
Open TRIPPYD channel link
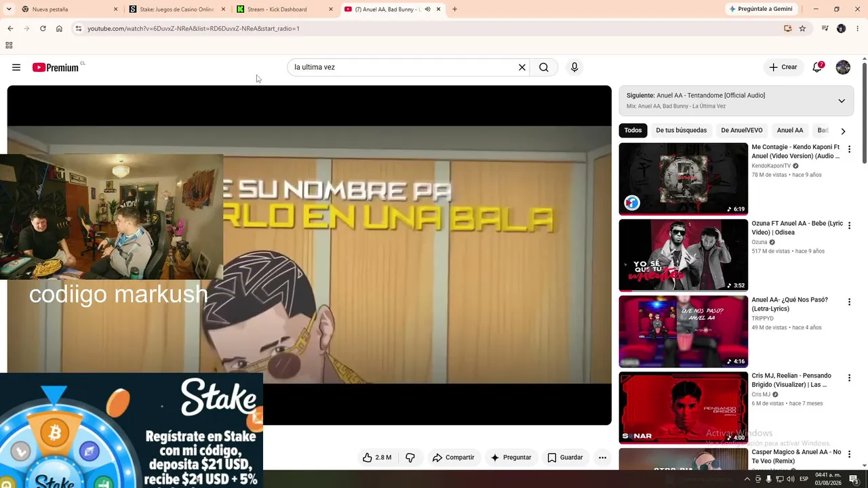[x=762, y=319]
